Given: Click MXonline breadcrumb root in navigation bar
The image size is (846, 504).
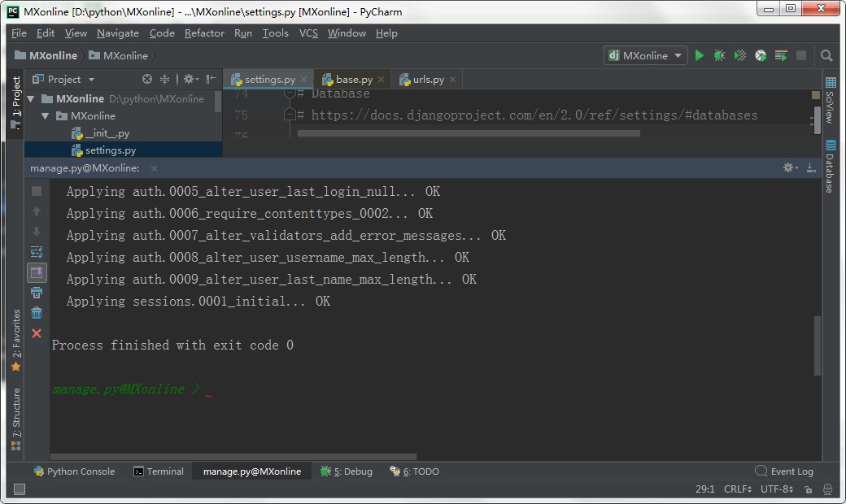Looking at the screenshot, I should [46, 55].
